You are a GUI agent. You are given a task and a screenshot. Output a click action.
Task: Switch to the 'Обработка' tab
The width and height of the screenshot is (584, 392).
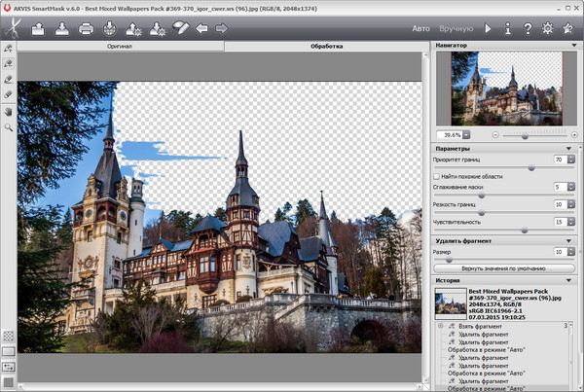[327, 46]
